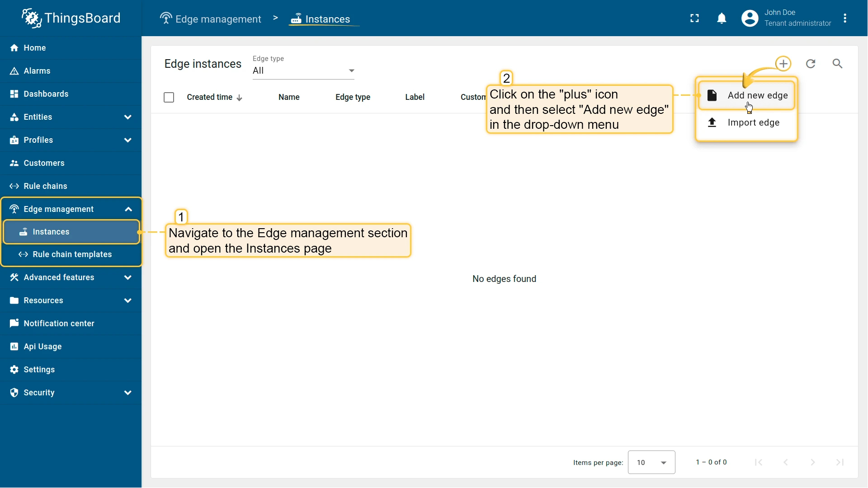
Task: Open notifications bell
Action: click(722, 18)
